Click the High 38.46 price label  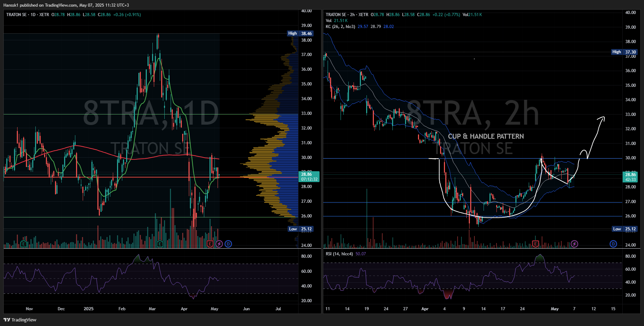click(x=300, y=34)
